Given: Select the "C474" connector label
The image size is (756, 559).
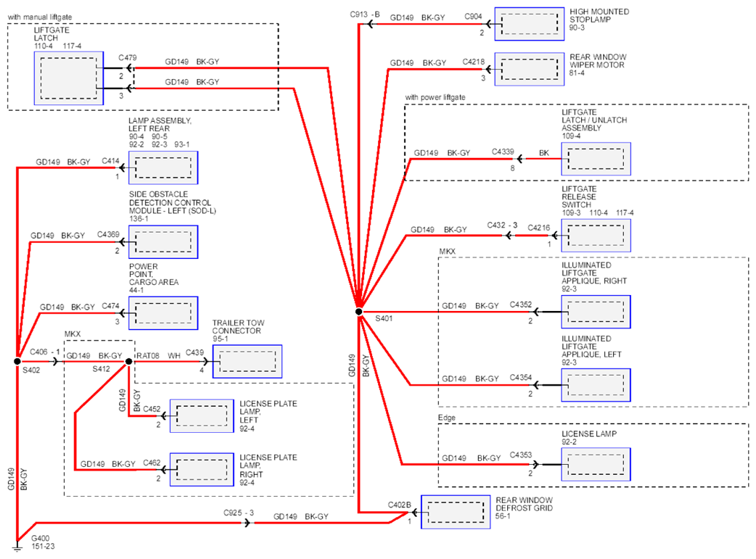Looking at the screenshot, I should tap(110, 307).
